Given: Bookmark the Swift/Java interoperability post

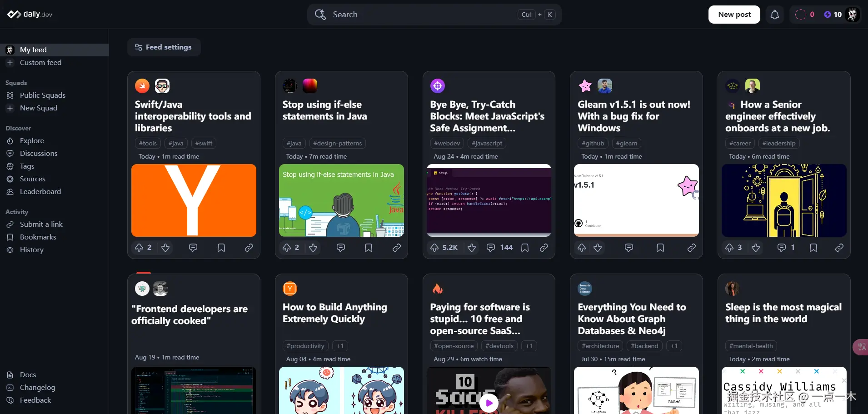Looking at the screenshot, I should 221,248.
